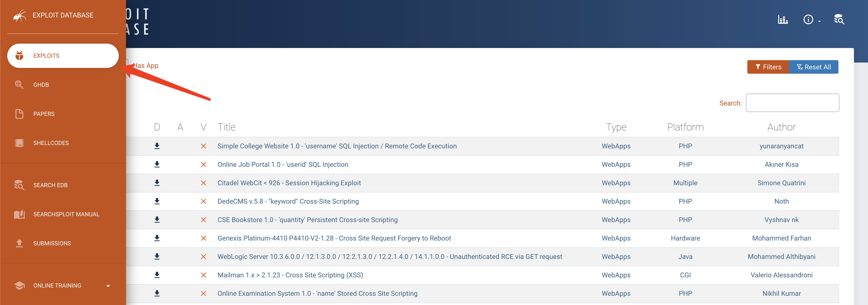Click the Filters button
Viewport: 868px width, 305px height.
coord(768,67)
